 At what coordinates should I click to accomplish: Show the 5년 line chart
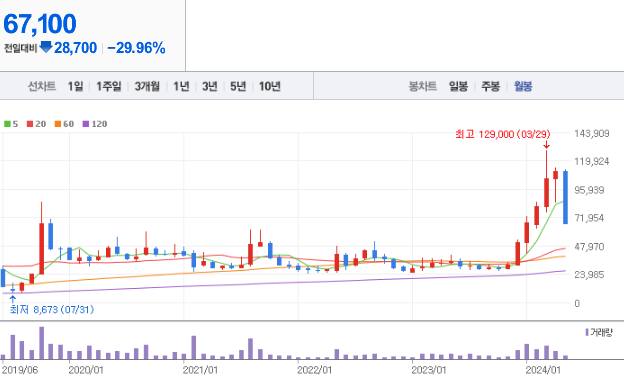pos(238,86)
